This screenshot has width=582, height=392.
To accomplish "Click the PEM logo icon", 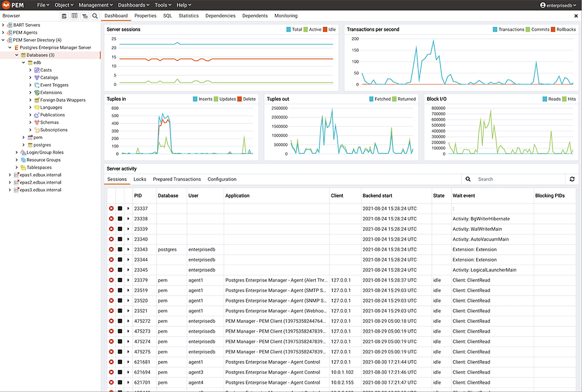I will 6,5.
